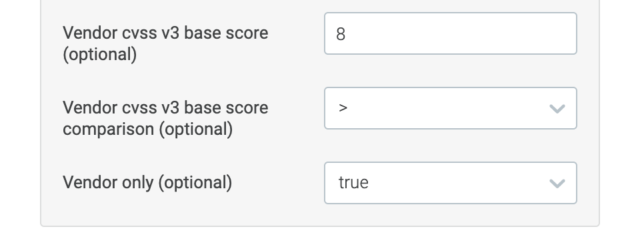This screenshot has height=243, width=644.
Task: Open the Vendor only dropdown showing true
Action: (x=451, y=183)
